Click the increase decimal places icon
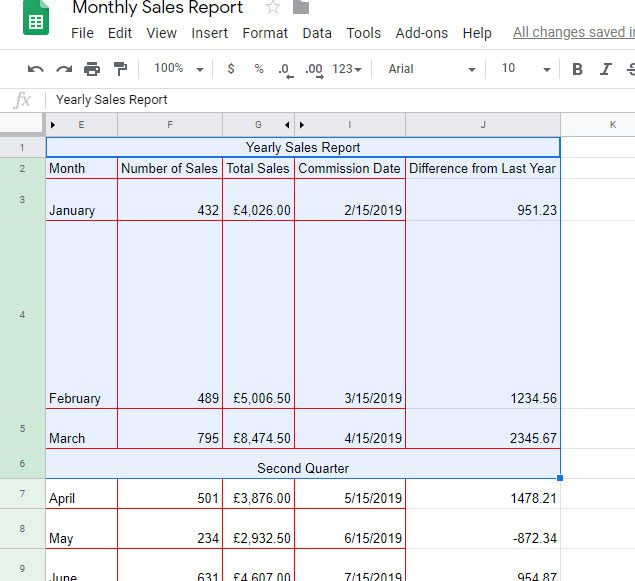The image size is (635, 581). pos(313,69)
